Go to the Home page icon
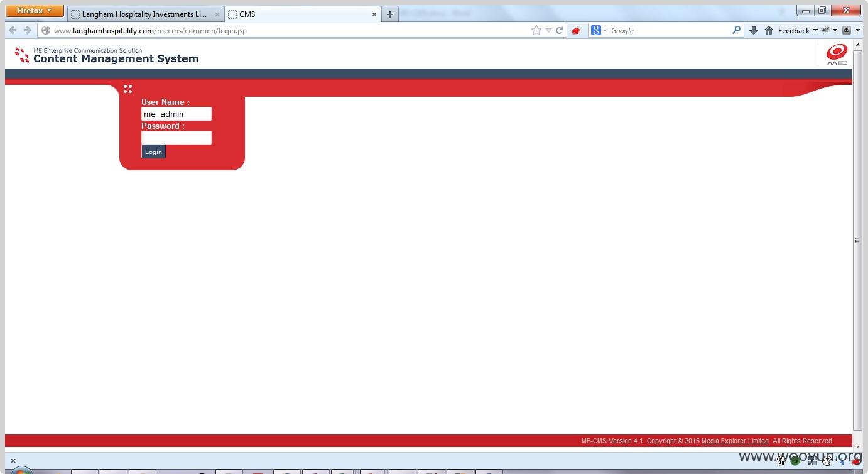This screenshot has height=474, width=868. coord(769,30)
